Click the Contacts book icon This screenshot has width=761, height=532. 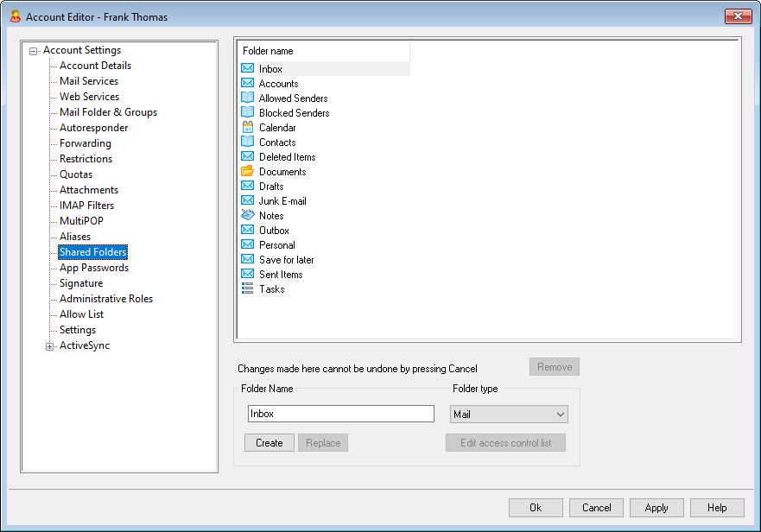[248, 142]
